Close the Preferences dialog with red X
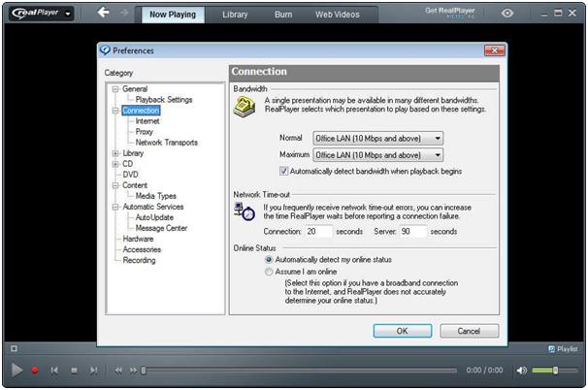 point(494,50)
